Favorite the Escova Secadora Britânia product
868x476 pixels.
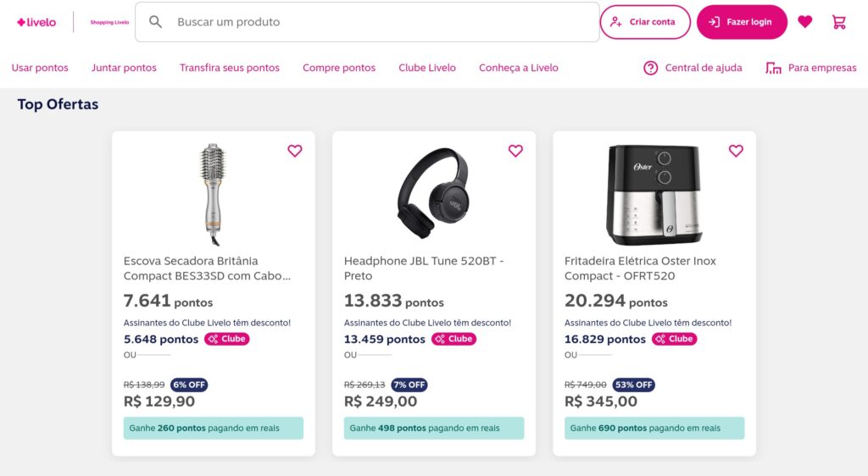(295, 151)
